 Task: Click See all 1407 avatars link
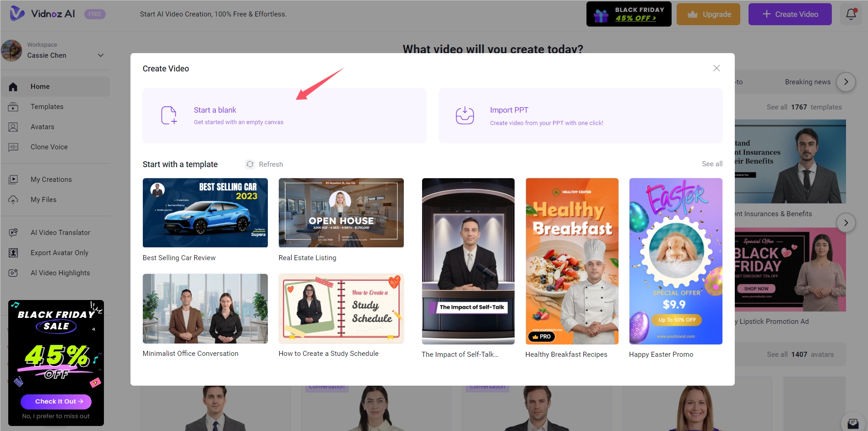[x=800, y=355]
